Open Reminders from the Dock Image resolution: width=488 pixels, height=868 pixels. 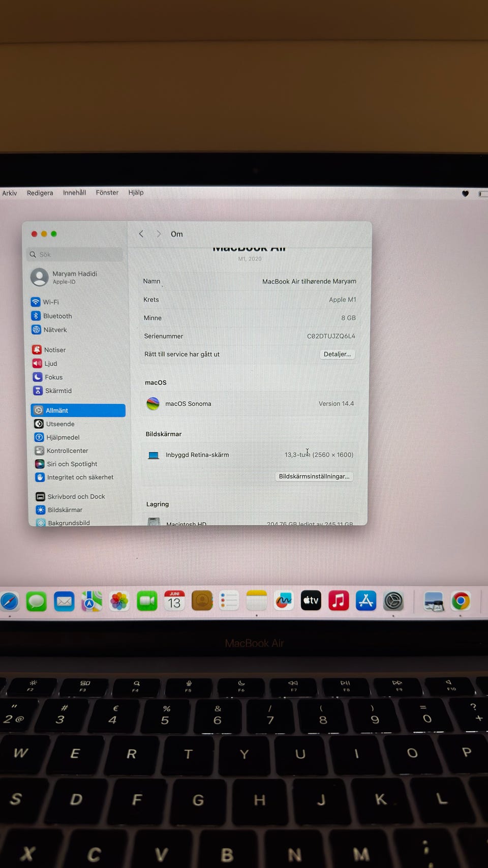coord(229,601)
